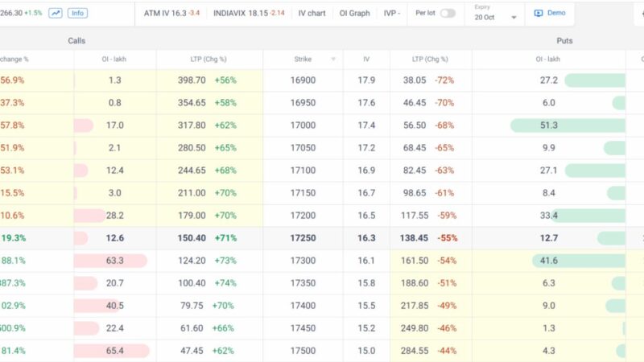The width and height of the screenshot is (644, 362).
Task: Click the IV column header
Action: 366,59
